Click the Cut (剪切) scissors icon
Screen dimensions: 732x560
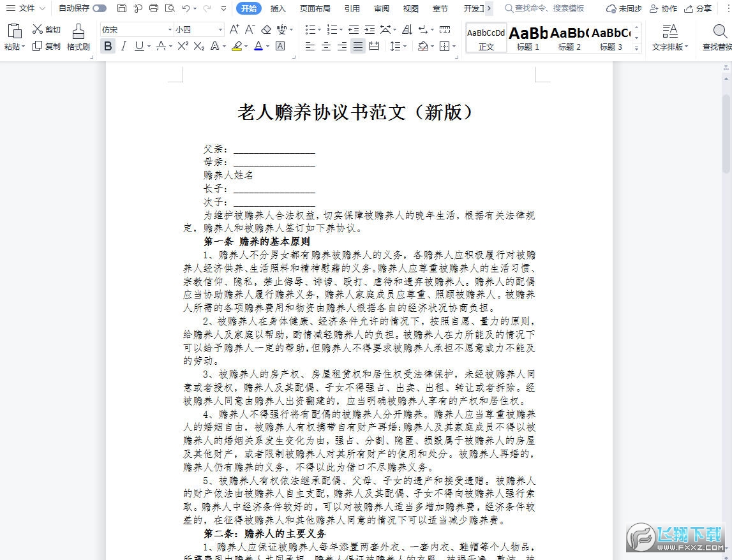38,29
